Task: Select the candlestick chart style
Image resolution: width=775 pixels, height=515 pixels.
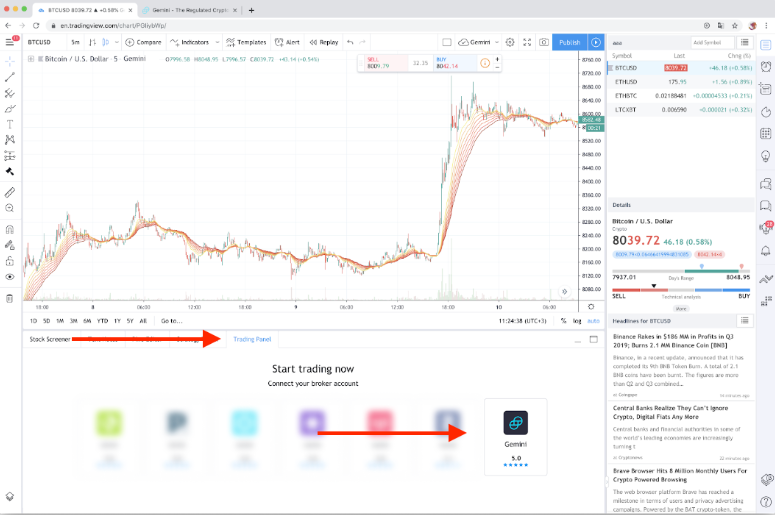Action: coord(105,43)
